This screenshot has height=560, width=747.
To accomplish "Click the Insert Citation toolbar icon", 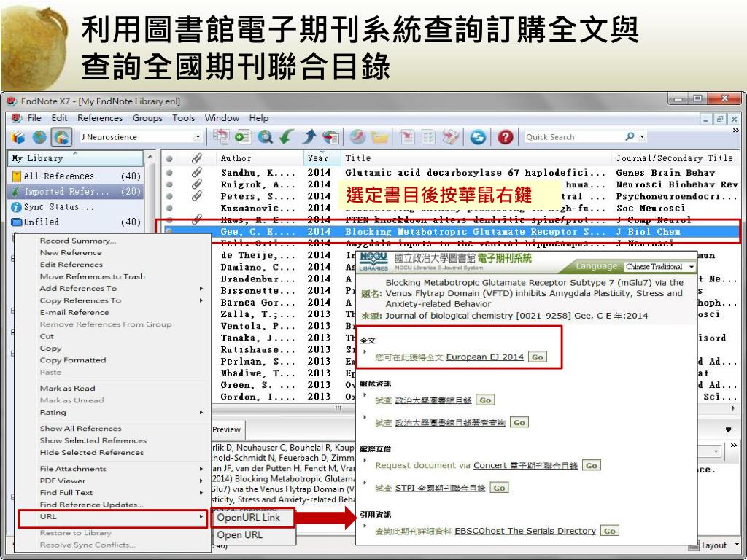I will coord(407,137).
